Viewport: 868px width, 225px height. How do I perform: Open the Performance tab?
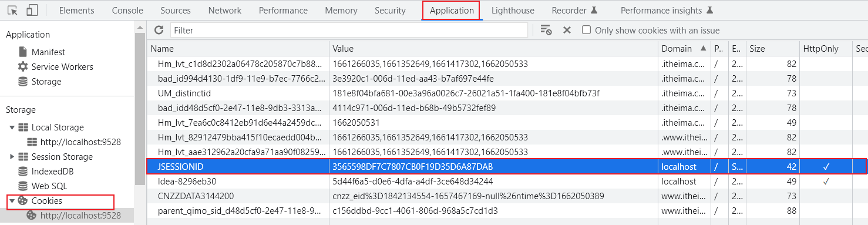pyautogui.click(x=283, y=11)
